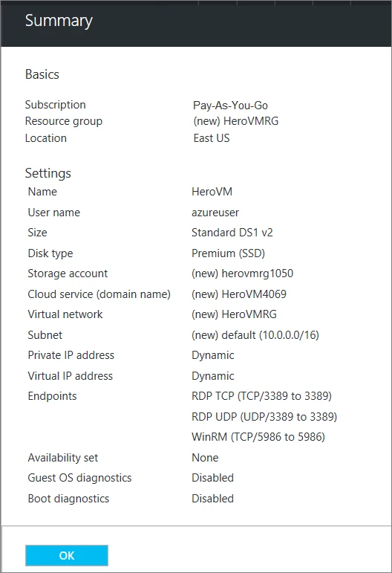Click the Basics section heading
The image size is (392, 573).
coord(42,74)
